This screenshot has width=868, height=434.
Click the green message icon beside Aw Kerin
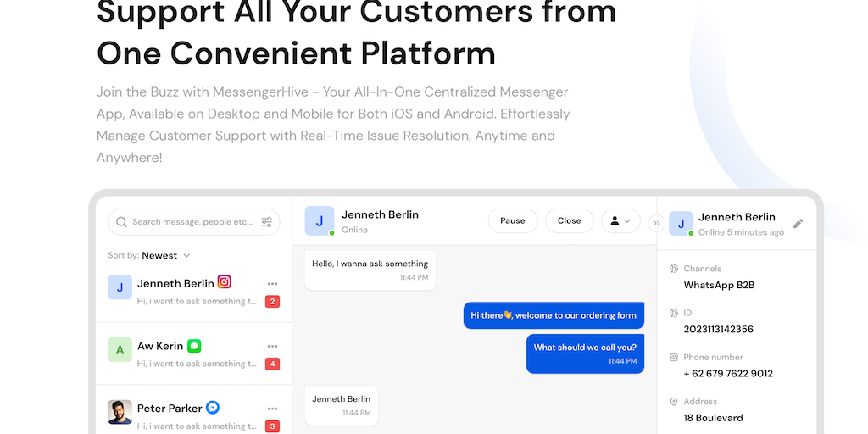194,346
